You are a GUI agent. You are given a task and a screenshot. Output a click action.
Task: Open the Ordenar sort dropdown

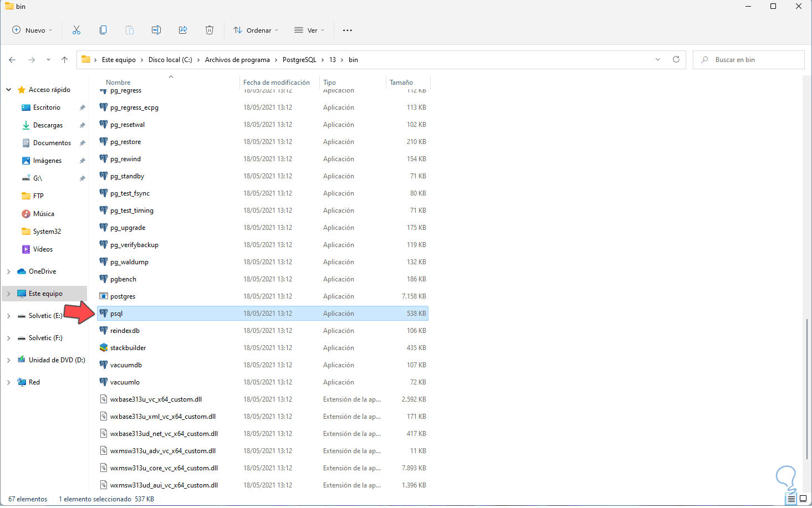(x=256, y=30)
